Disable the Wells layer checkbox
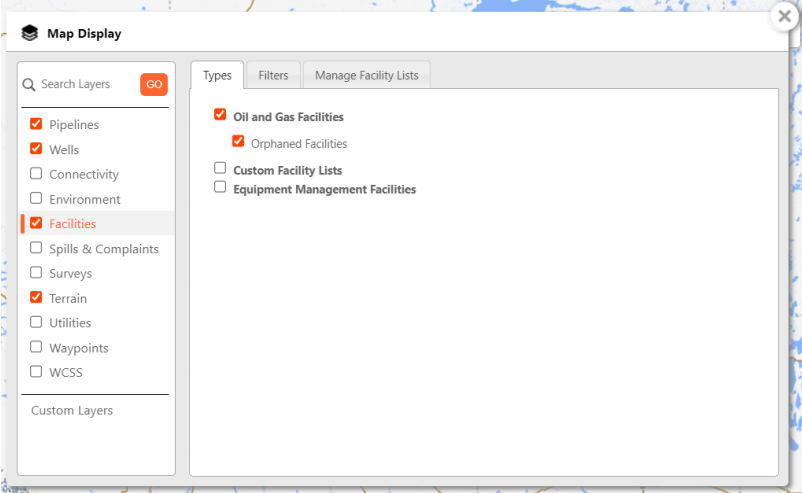Viewport: 802px width, 493px height. [x=36, y=149]
